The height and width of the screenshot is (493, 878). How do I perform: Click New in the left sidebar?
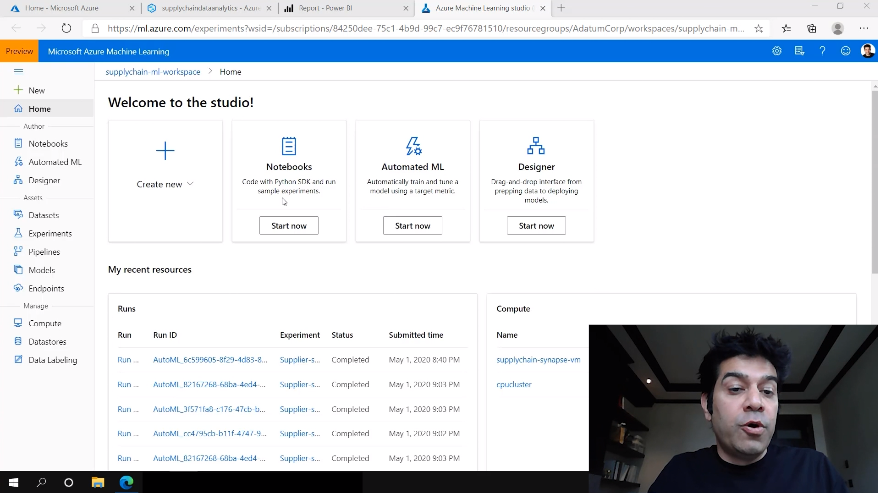(x=36, y=90)
